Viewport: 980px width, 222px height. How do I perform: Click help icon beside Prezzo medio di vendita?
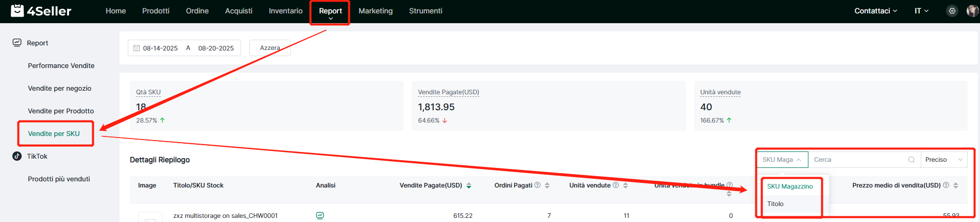[x=946, y=185]
